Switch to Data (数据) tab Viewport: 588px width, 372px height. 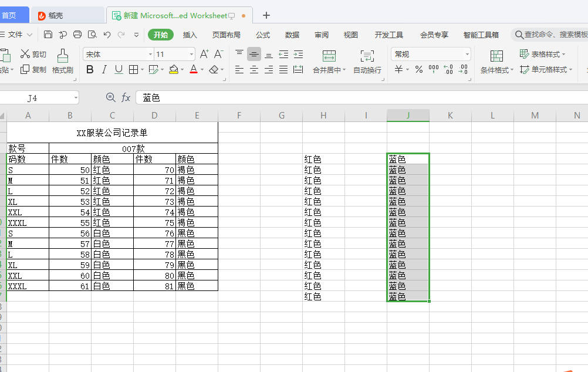tap(292, 35)
